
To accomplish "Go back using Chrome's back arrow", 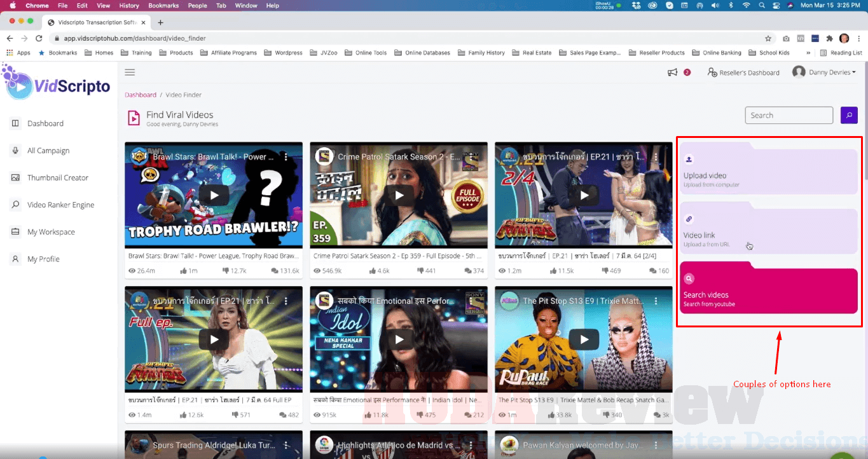I will tap(10, 38).
